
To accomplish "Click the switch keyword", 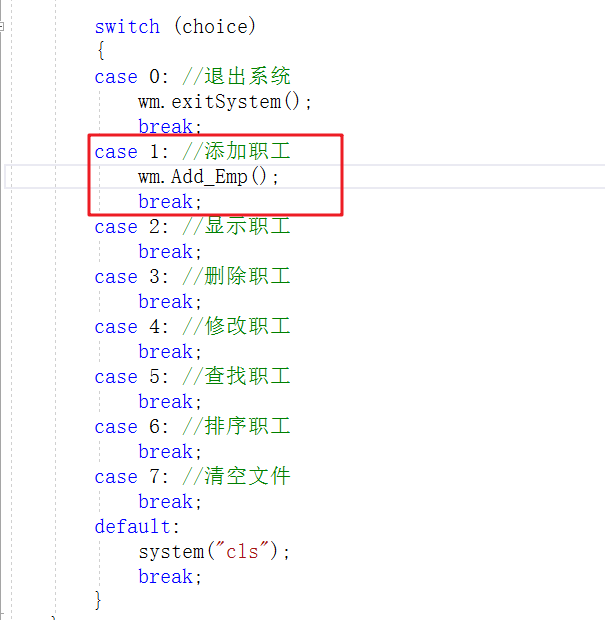I will tap(127, 27).
